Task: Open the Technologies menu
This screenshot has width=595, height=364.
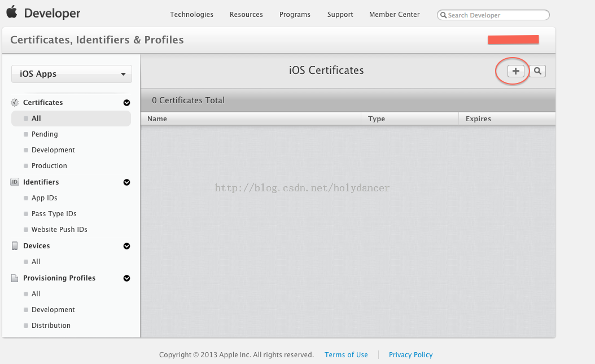Action: coord(191,15)
